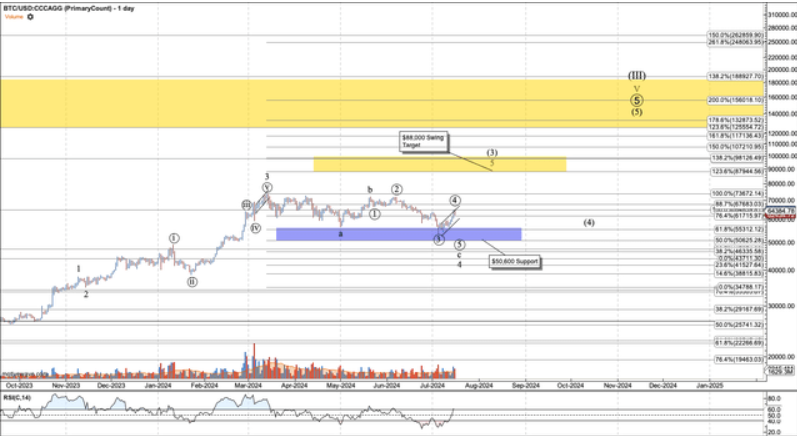Select the wave a label on blue zone

tap(340, 233)
